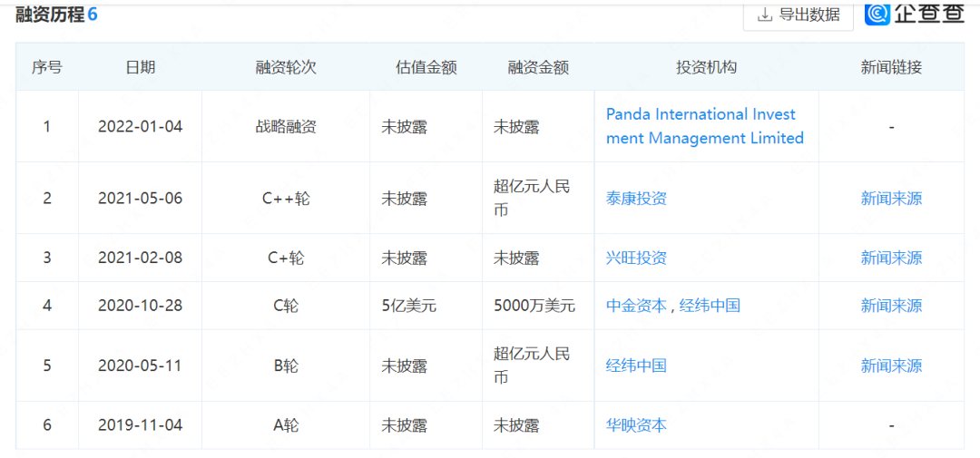Screen dimensions: 980x458
Task: Click the 序号 column header
Action: coord(47,67)
